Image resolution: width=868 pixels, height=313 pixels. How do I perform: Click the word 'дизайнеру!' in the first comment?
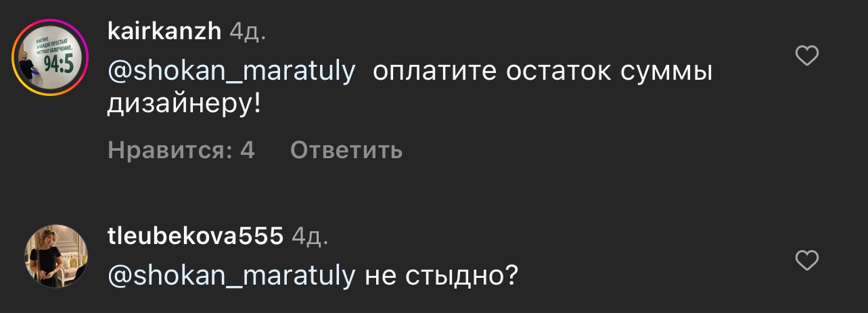tap(183, 107)
